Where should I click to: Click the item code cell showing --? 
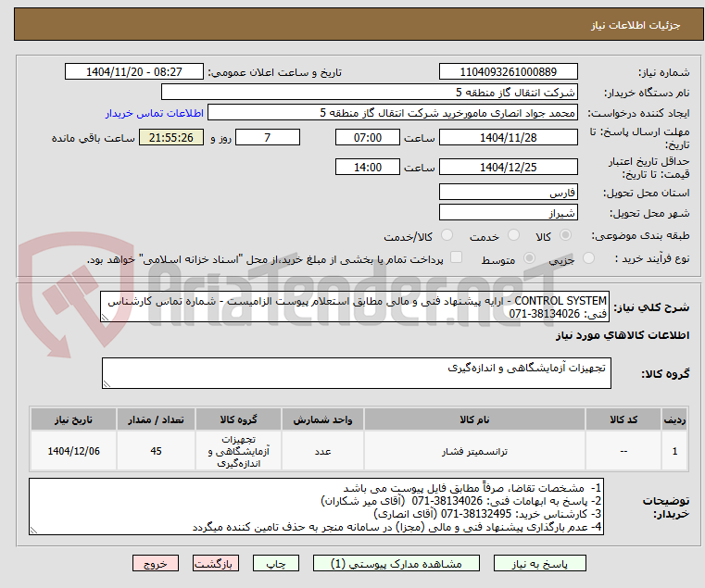pos(623,451)
